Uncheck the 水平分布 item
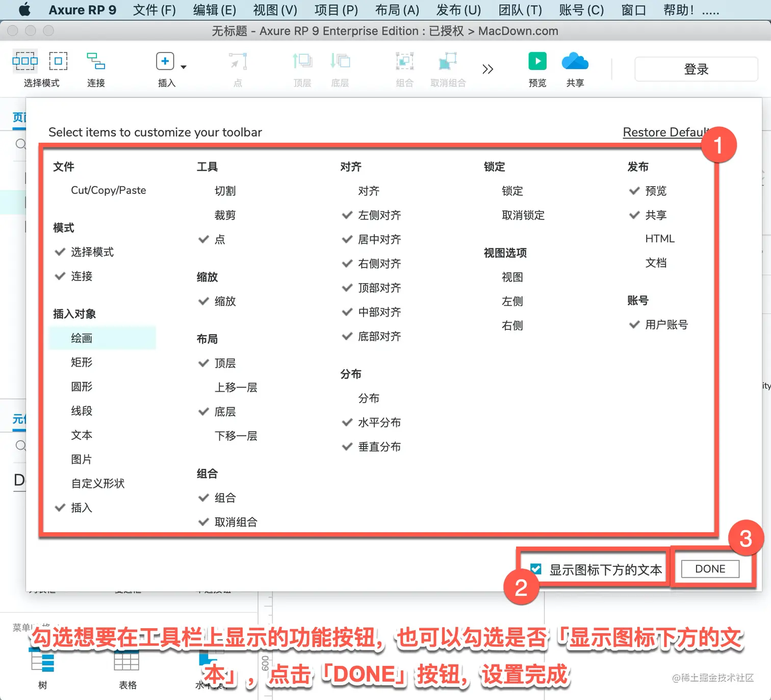 point(371,423)
